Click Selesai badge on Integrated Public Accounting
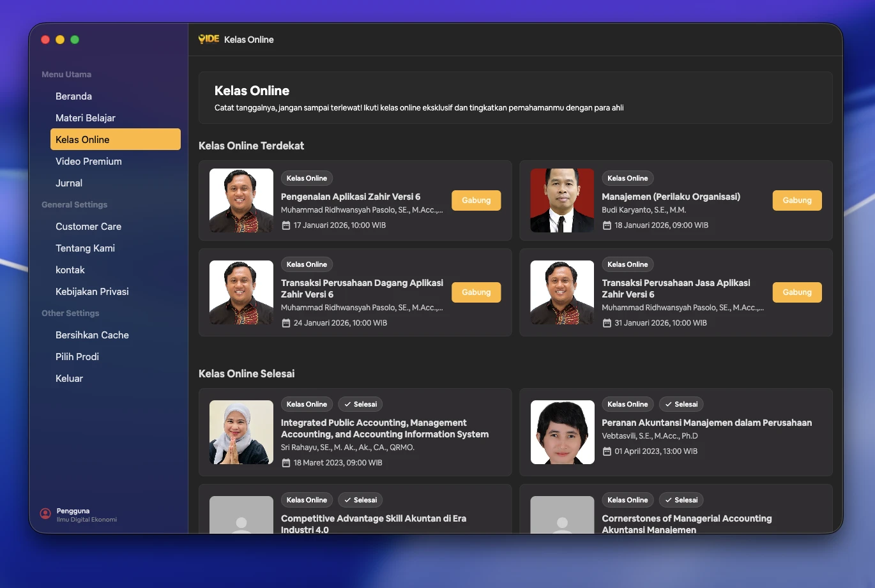Image resolution: width=875 pixels, height=588 pixels. coord(360,404)
